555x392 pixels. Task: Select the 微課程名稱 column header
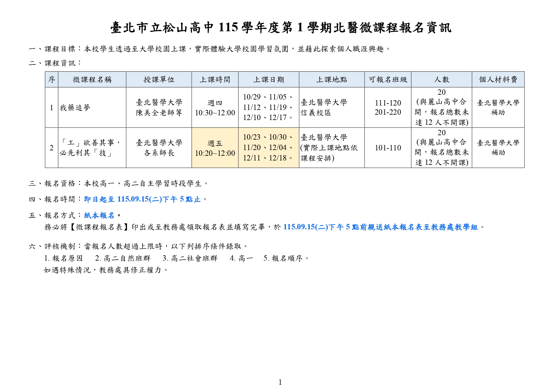click(x=92, y=80)
